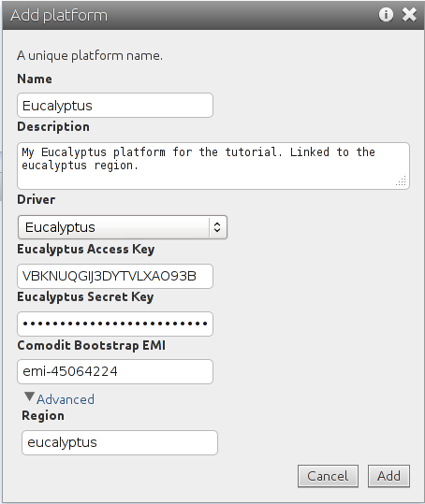The width and height of the screenshot is (425, 504).
Task: Click the Add platform dialog title
Action: pyautogui.click(x=59, y=15)
